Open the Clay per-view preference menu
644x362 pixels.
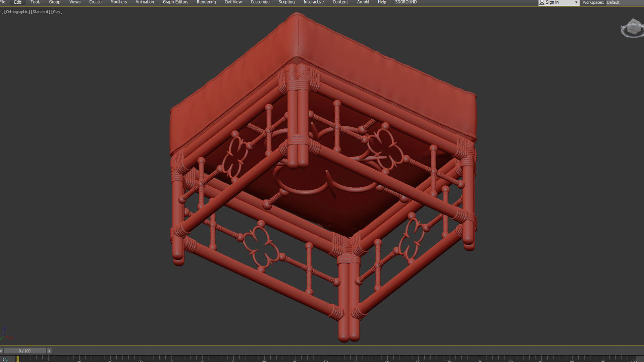pos(57,12)
